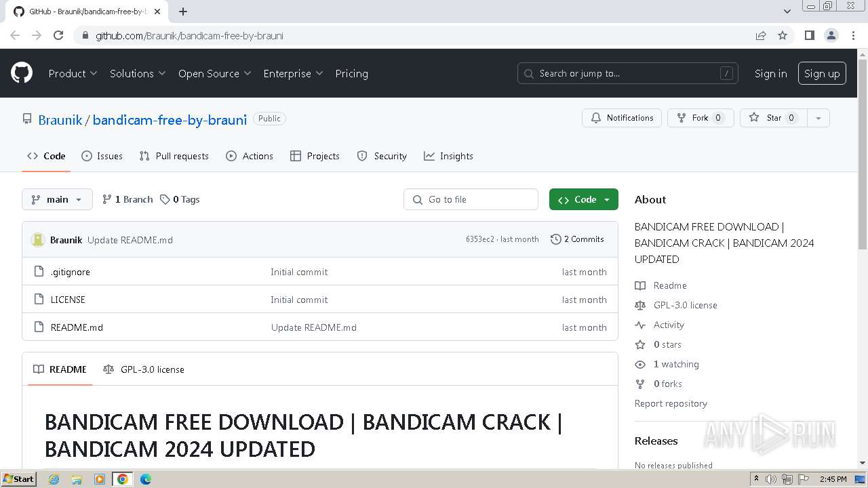868x488 pixels.
Task: Open the tab search chevron in Chrome
Action: 787,12
